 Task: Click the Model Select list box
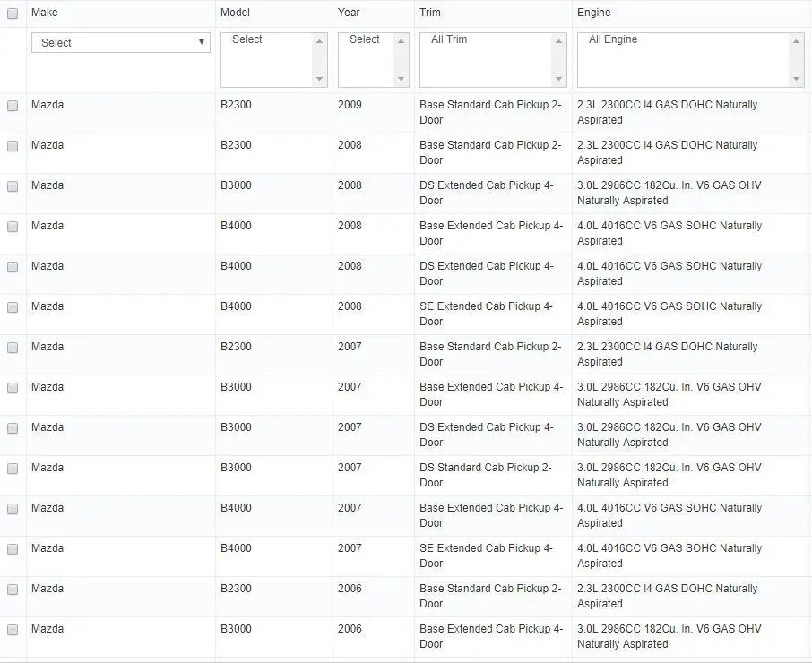point(274,60)
